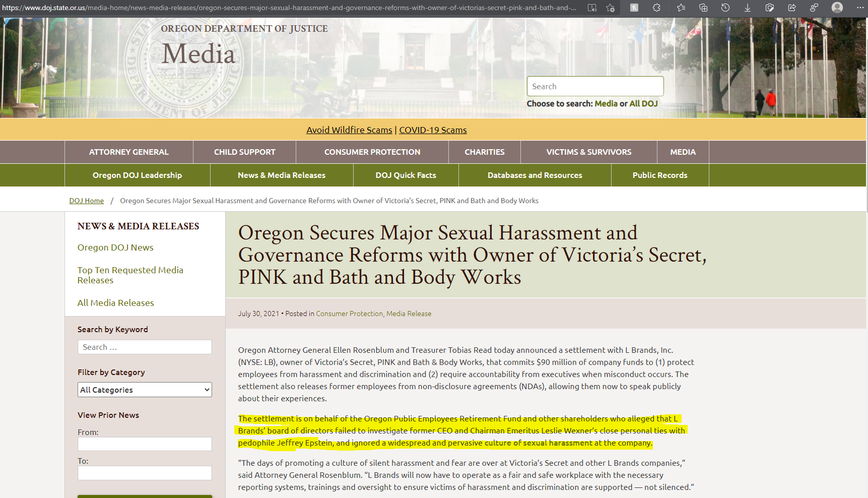
Task: Open the Honey extension icon
Action: click(634, 8)
